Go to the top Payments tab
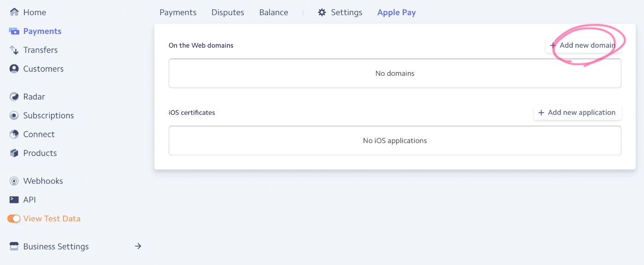 [178, 12]
